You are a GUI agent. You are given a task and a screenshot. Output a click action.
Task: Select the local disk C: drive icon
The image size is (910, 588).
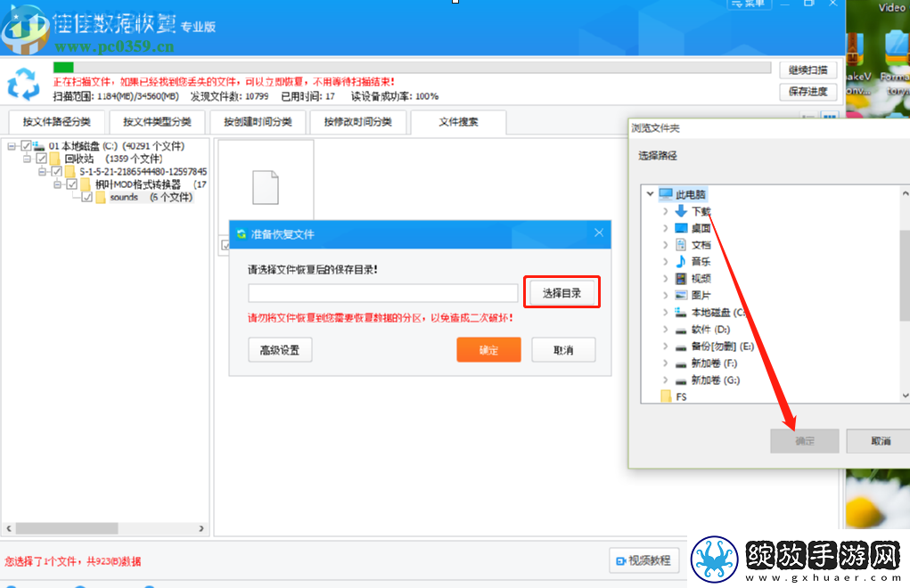tap(681, 312)
